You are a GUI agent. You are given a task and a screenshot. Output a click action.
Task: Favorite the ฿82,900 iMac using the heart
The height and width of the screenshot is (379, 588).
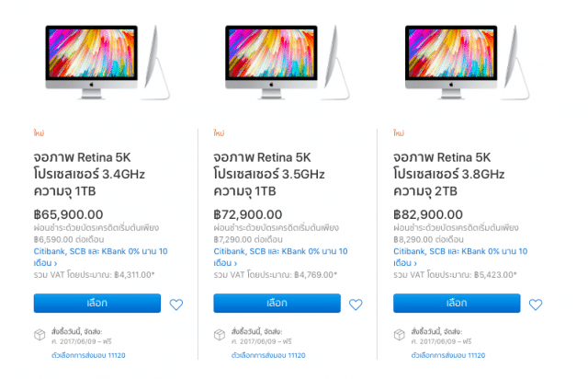click(x=536, y=304)
